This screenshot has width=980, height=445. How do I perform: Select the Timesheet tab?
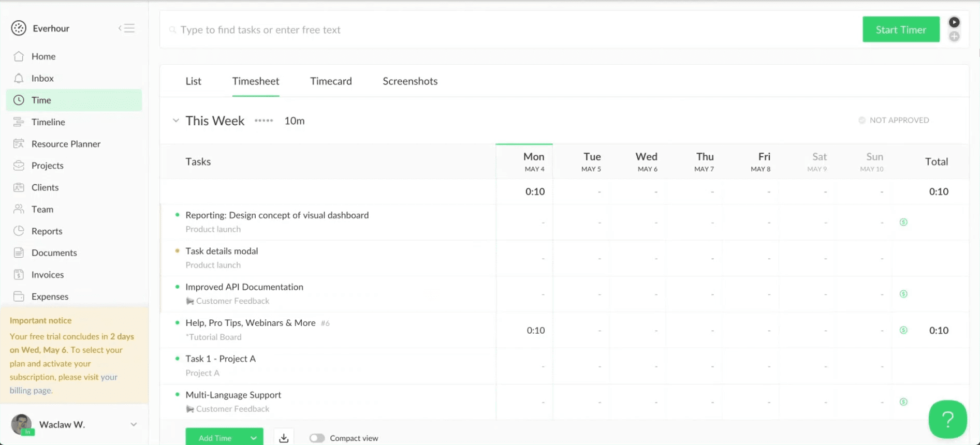(x=256, y=81)
